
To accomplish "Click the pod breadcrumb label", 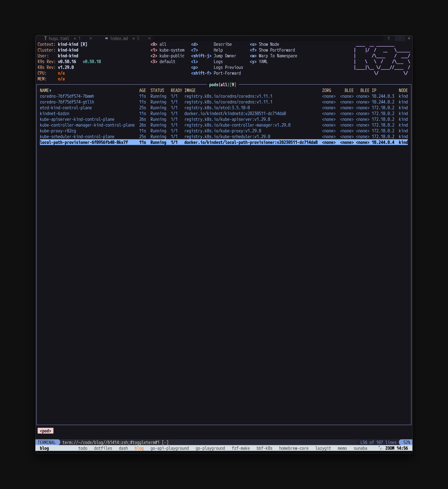I will 45,431.
